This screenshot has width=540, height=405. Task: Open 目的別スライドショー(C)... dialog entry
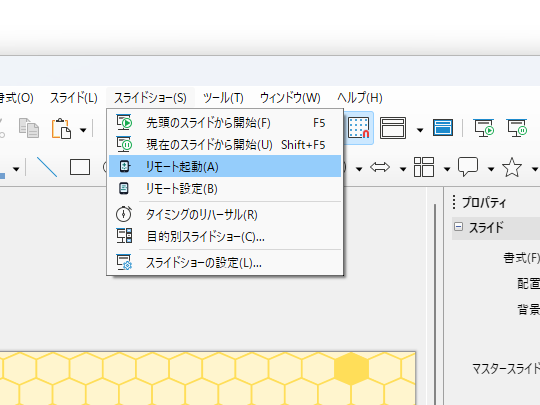[225, 237]
